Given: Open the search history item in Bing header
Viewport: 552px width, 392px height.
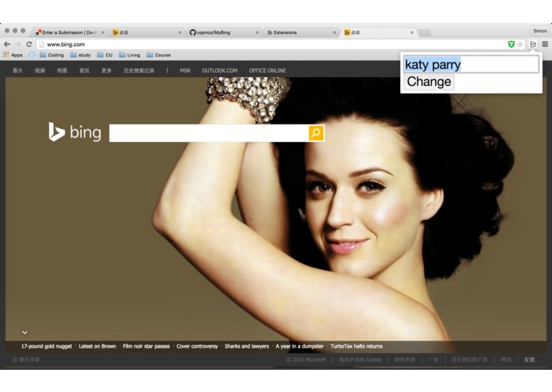Looking at the screenshot, I should (139, 71).
